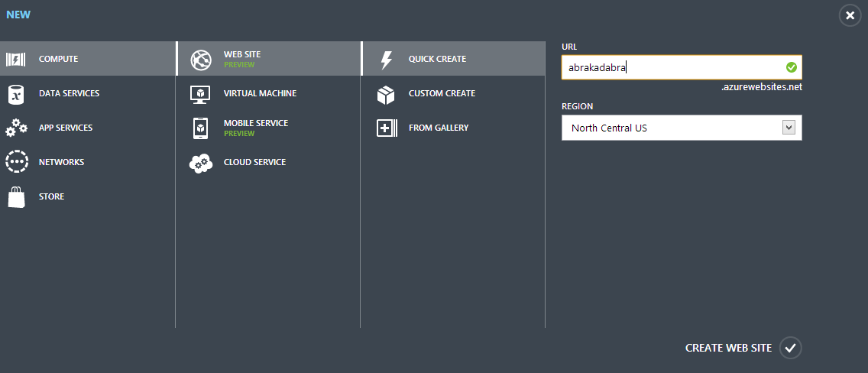The height and width of the screenshot is (373, 868).
Task: Select the Networks category
Action: (87, 162)
